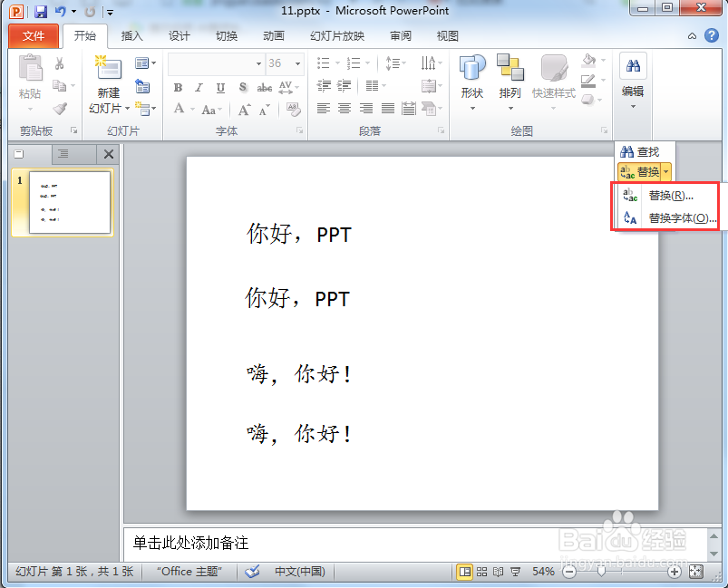Click the New Slide icon

click(108, 67)
